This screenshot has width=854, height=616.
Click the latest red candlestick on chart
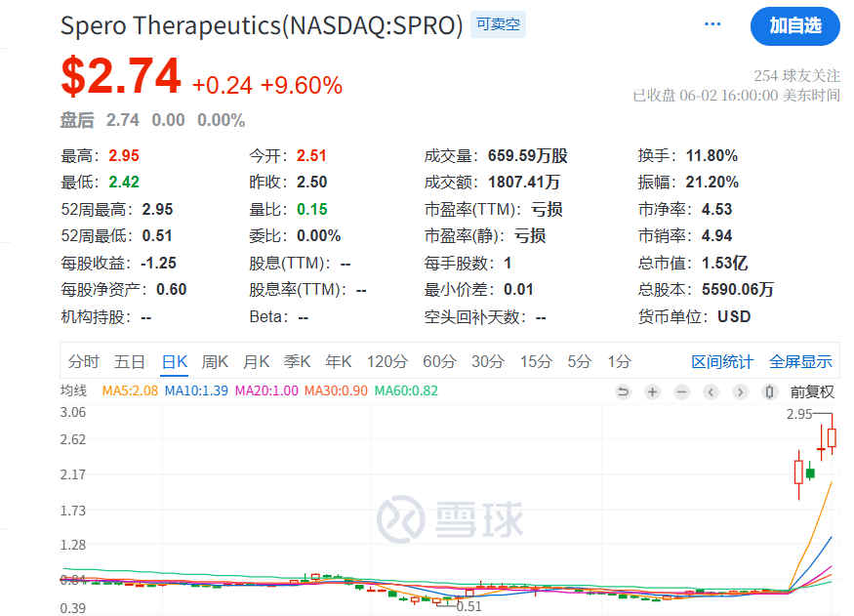pyautogui.click(x=832, y=438)
